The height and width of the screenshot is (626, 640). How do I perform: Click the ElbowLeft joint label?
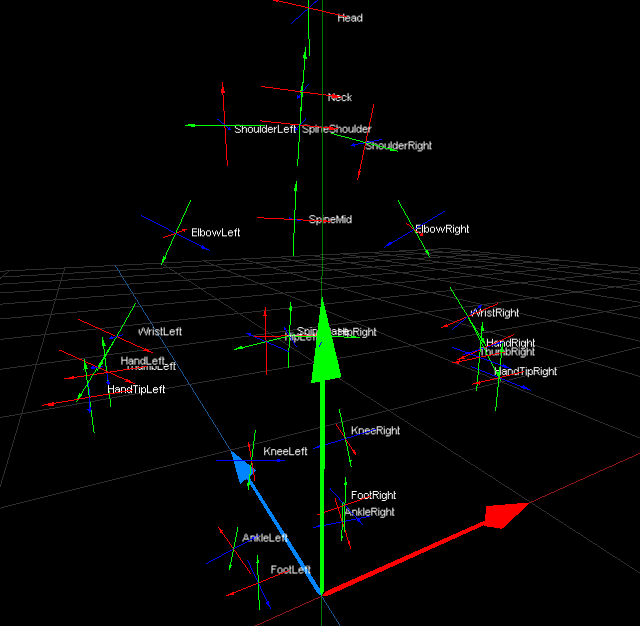[216, 233]
